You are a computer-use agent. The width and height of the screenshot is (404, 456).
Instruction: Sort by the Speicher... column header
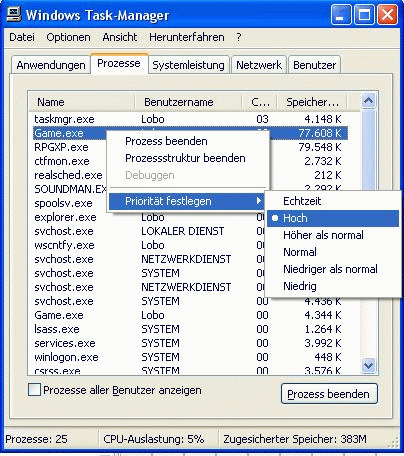click(313, 102)
